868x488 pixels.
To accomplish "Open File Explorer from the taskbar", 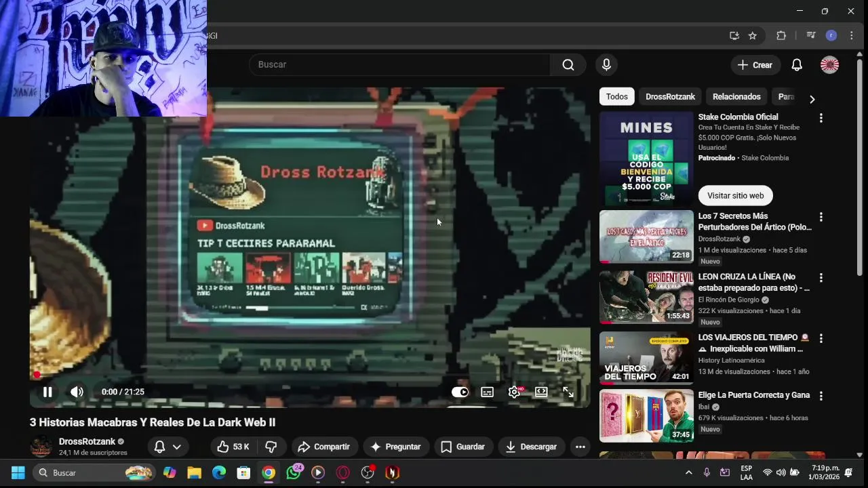I will 195,472.
